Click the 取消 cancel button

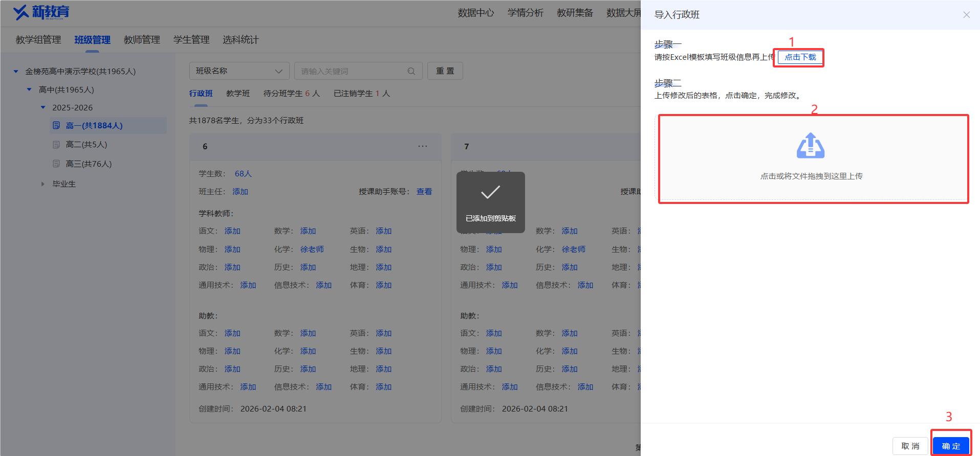click(x=910, y=446)
